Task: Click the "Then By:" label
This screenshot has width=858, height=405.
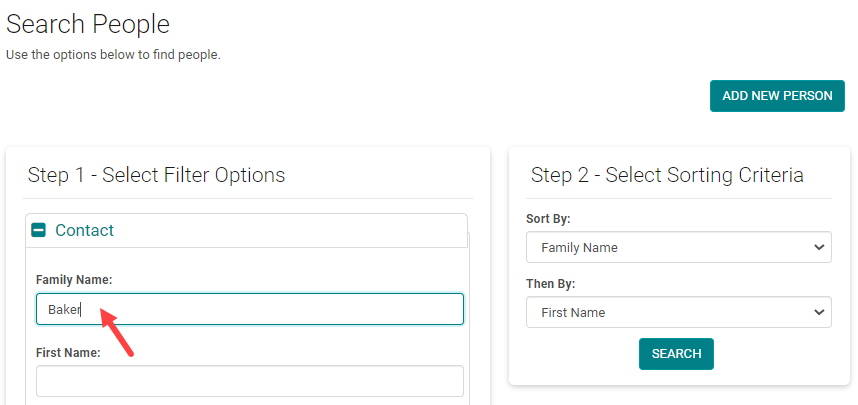Action: point(551,284)
